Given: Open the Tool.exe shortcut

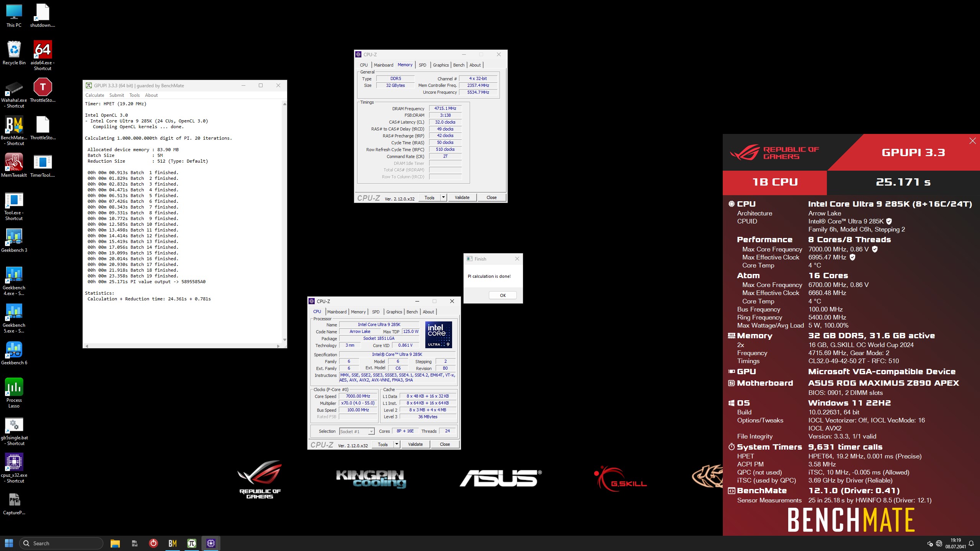Looking at the screenshot, I should pyautogui.click(x=14, y=207).
